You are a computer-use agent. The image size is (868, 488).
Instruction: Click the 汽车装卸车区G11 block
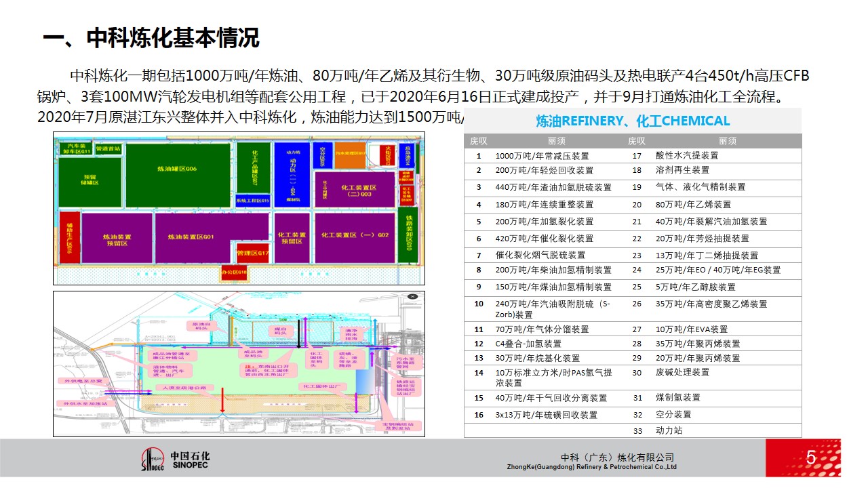click(76, 148)
